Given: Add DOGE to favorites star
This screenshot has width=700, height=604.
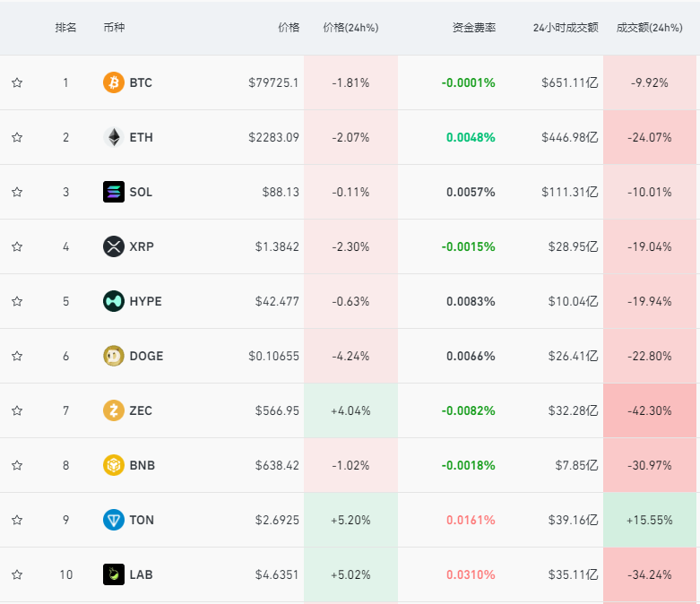Looking at the screenshot, I should point(17,356).
